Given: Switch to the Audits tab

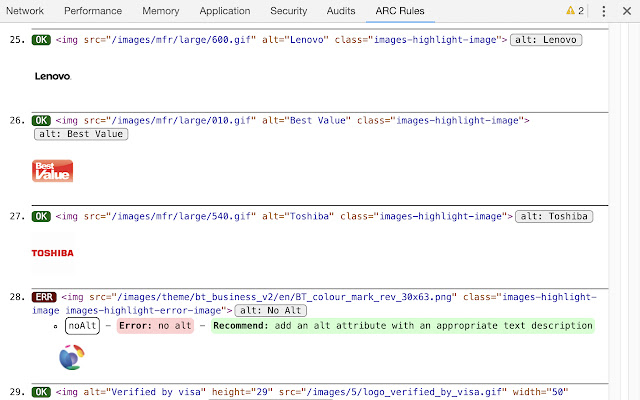Looking at the screenshot, I should pyautogui.click(x=340, y=11).
